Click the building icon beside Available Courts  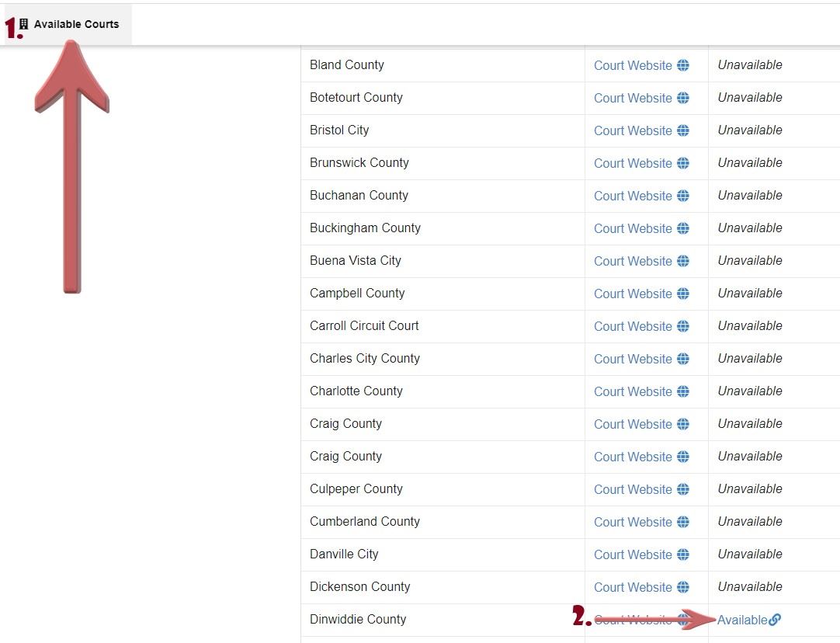click(x=24, y=24)
